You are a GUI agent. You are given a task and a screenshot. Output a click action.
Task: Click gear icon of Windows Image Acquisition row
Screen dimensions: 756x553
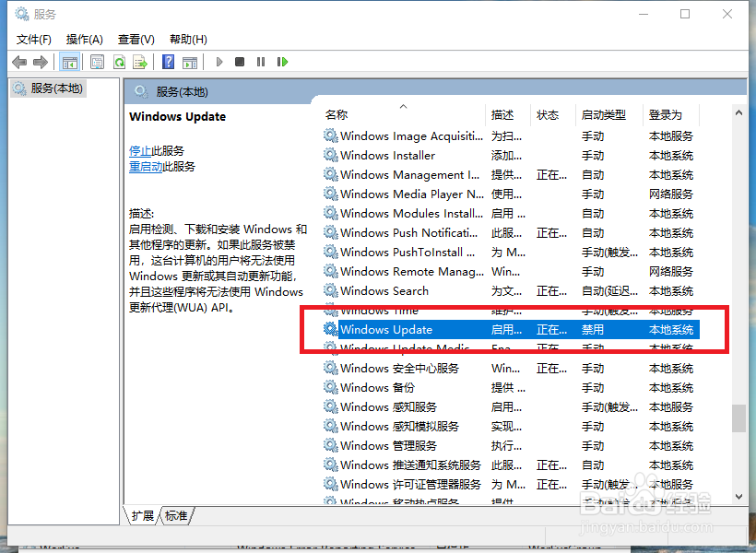click(330, 135)
